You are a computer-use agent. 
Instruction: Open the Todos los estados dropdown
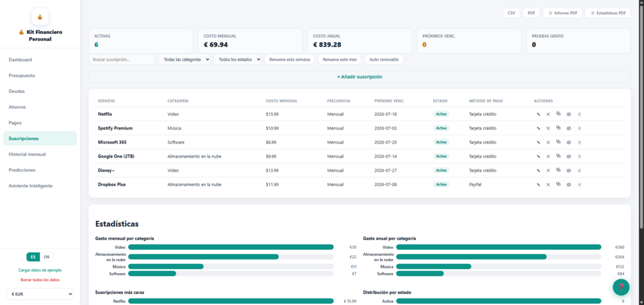[237, 60]
